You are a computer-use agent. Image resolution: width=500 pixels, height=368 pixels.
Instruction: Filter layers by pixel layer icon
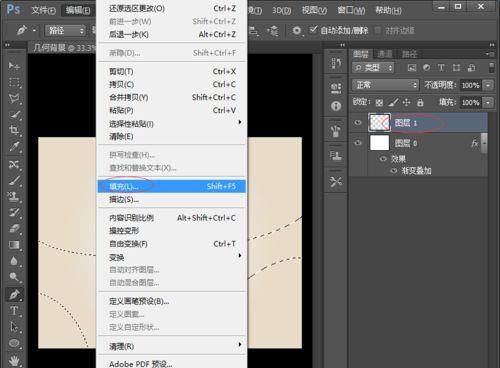tap(412, 68)
